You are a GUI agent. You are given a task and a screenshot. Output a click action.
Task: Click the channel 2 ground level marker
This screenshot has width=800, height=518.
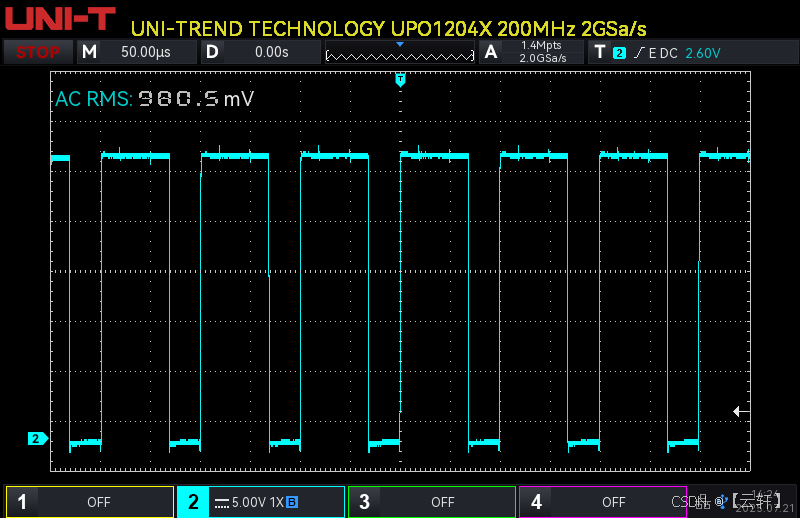point(37,438)
